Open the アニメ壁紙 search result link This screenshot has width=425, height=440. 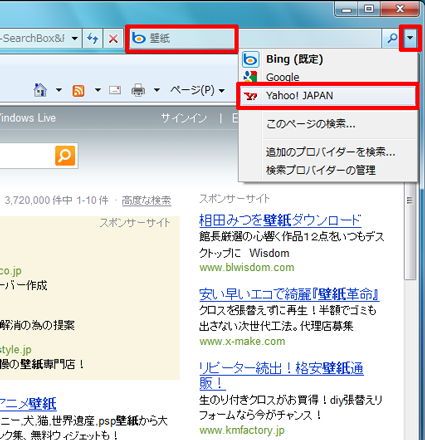(x=28, y=404)
